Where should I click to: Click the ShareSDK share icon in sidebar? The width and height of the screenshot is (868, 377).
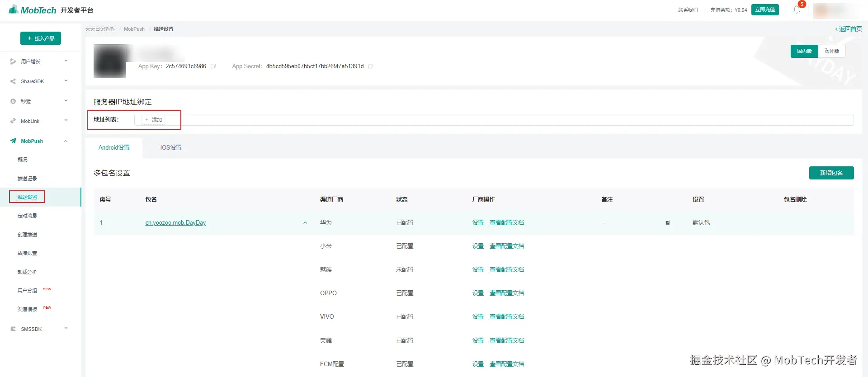[13, 81]
